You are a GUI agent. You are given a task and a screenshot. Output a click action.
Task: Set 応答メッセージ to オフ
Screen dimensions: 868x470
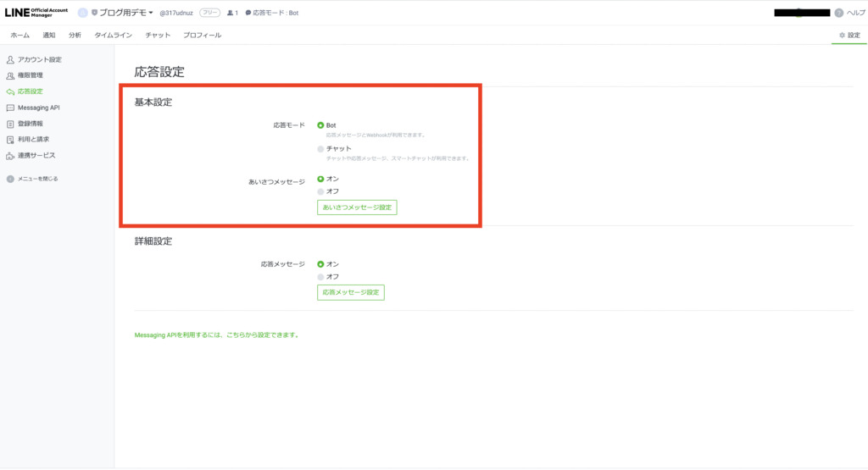click(320, 277)
